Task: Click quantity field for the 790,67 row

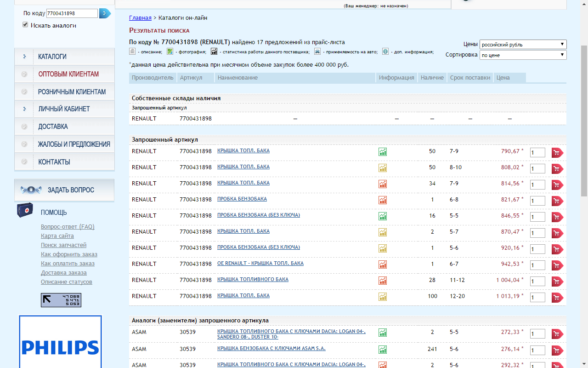Action: [537, 153]
